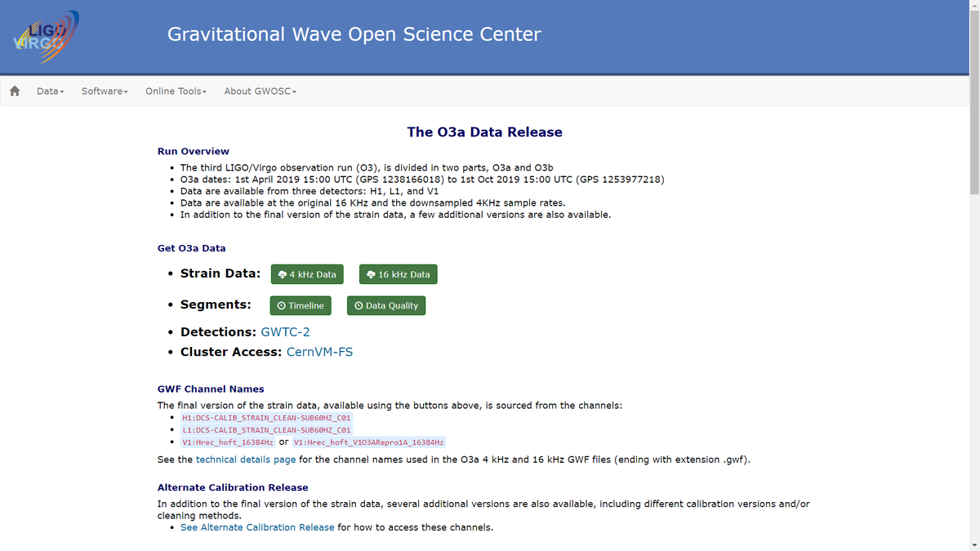The image size is (980, 551).
Task: Open the Data Quality button
Action: [386, 305]
